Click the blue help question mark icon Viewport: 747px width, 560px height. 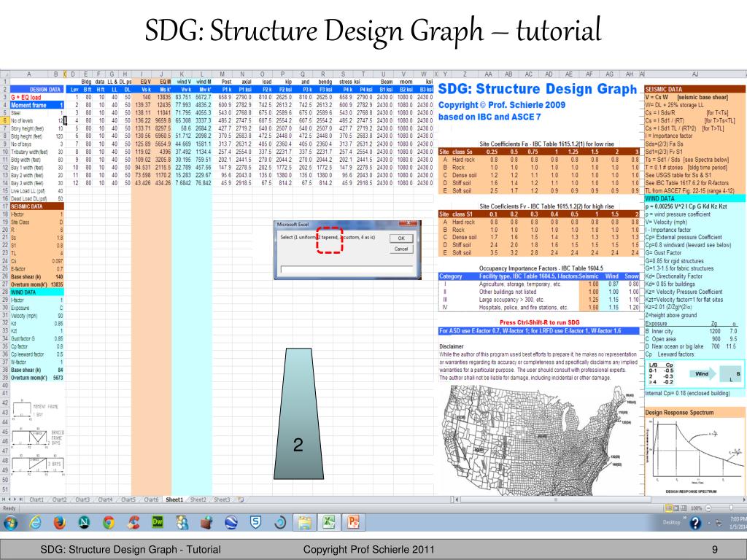[695, 524]
